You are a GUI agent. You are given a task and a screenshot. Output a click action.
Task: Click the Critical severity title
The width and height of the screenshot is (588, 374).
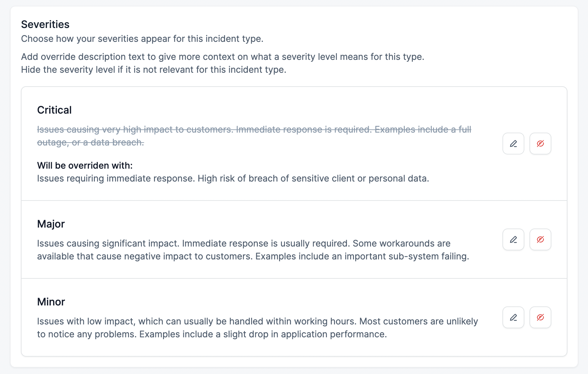54,110
